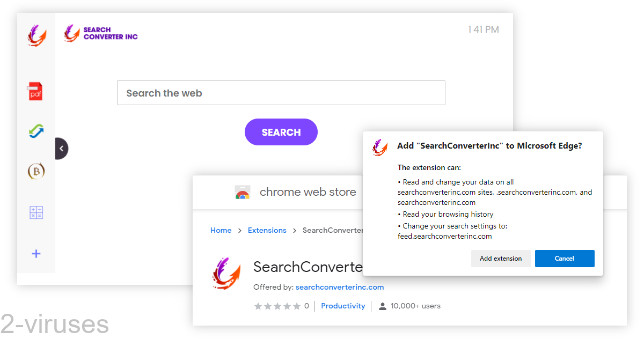Select the Productivity category link
The height and width of the screenshot is (339, 644).
click(343, 306)
